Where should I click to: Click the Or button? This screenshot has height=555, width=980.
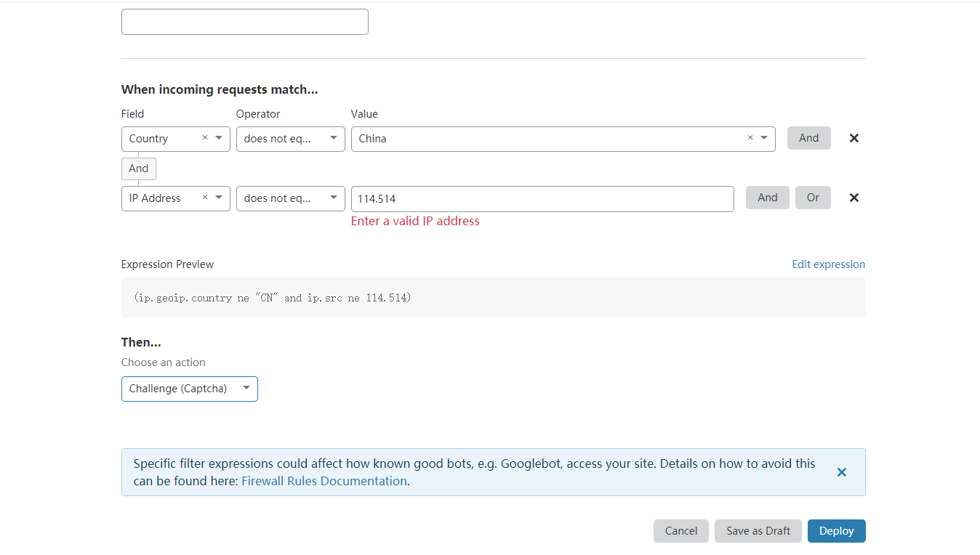pyautogui.click(x=813, y=198)
